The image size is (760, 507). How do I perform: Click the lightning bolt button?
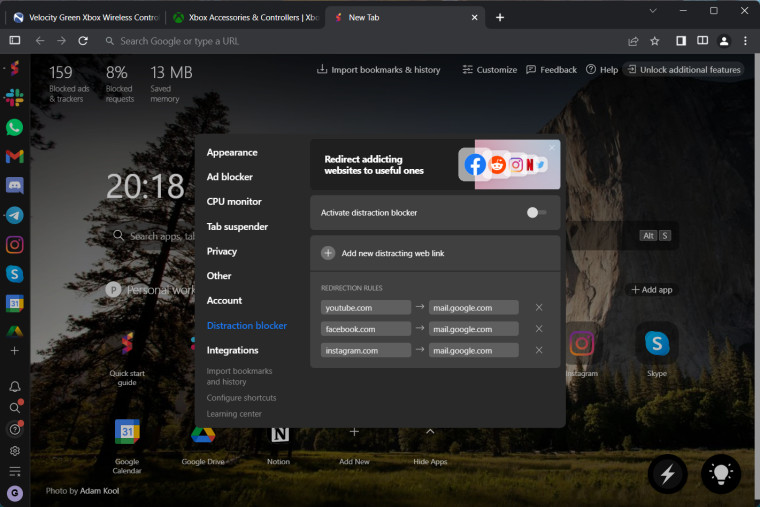(667, 474)
